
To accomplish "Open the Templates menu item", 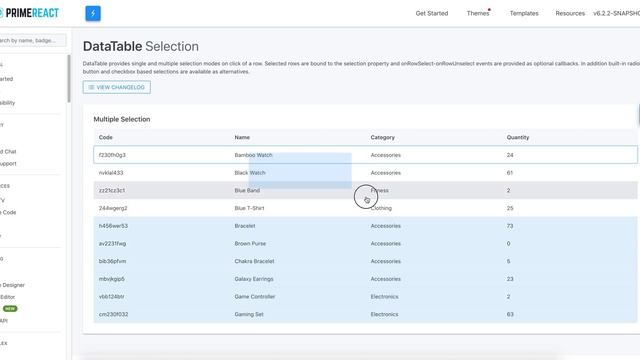I will tap(524, 13).
